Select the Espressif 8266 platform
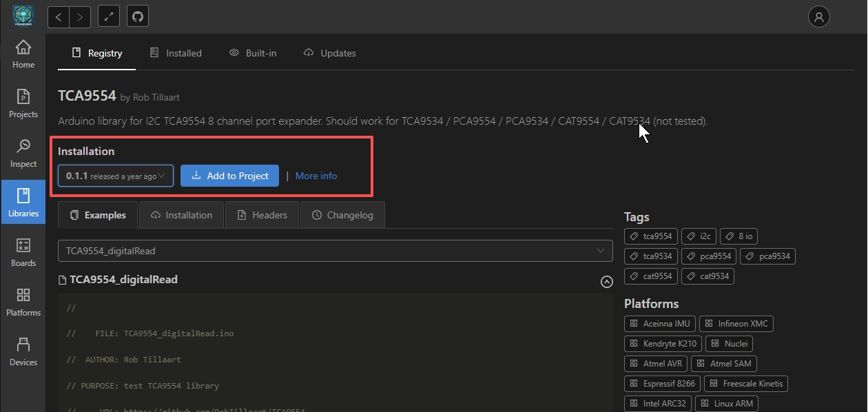 [x=663, y=384]
